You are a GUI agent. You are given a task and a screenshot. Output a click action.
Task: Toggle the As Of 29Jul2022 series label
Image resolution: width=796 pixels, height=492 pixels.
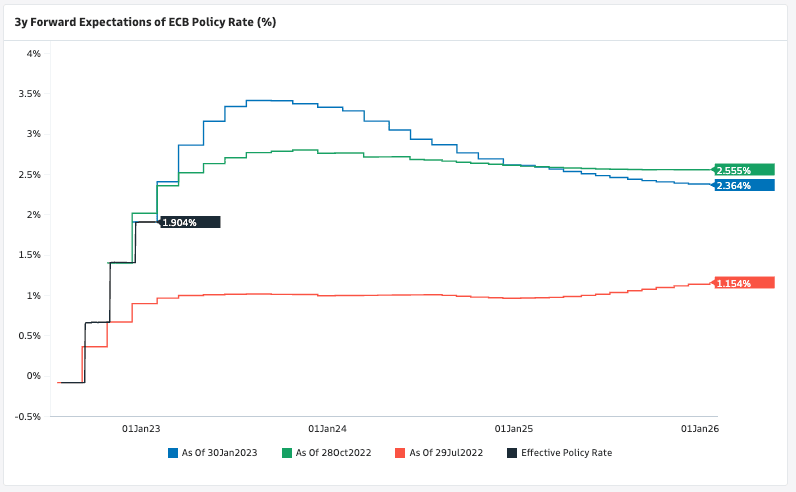[x=445, y=453]
